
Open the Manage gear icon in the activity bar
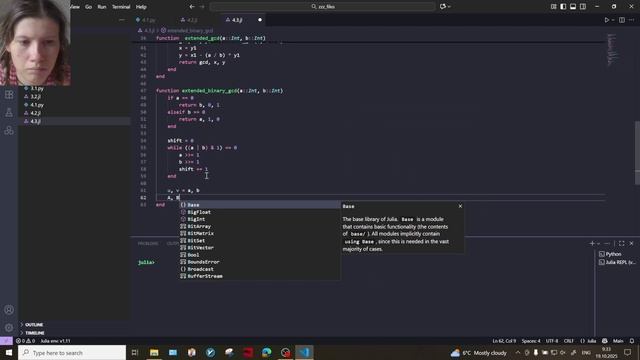pyautogui.click(x=9, y=327)
